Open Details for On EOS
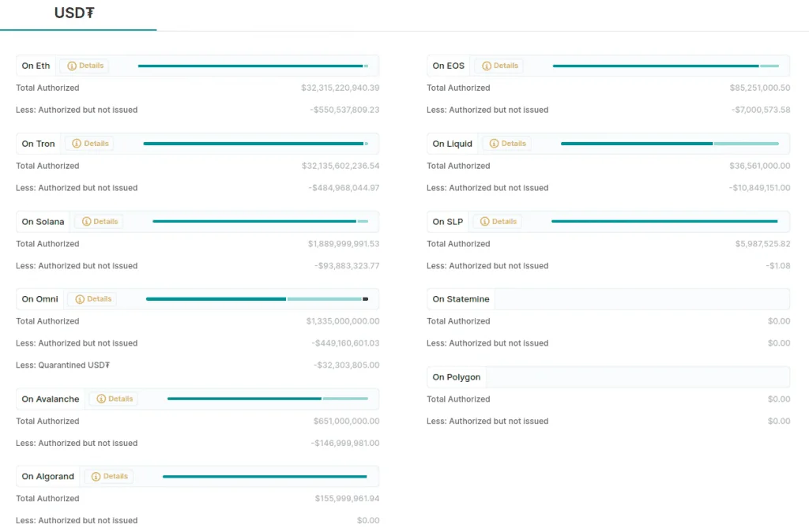The image size is (809, 532). (500, 66)
